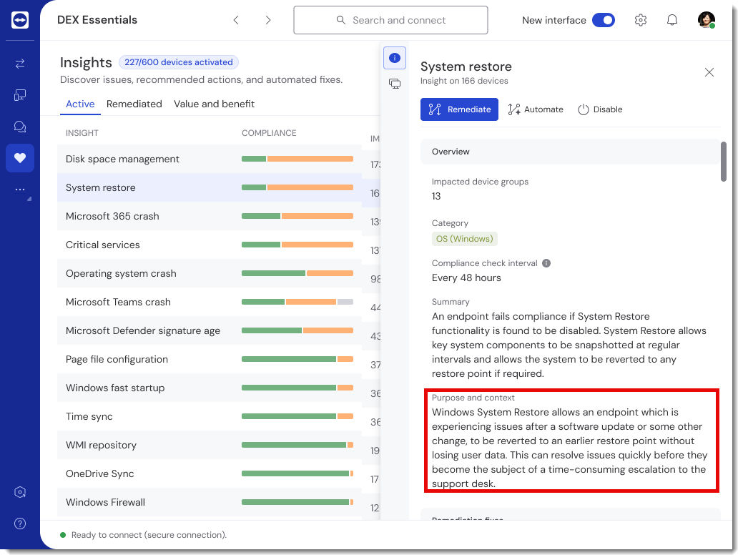Viewport: 743px width, 560px height.
Task: Close the System restore details panel
Action: [709, 72]
